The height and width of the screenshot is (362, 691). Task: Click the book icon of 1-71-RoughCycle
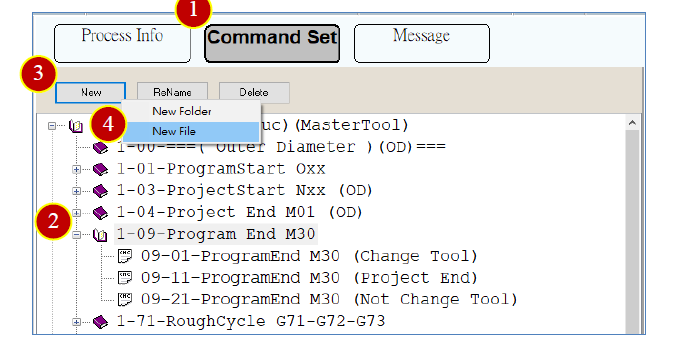(x=100, y=322)
